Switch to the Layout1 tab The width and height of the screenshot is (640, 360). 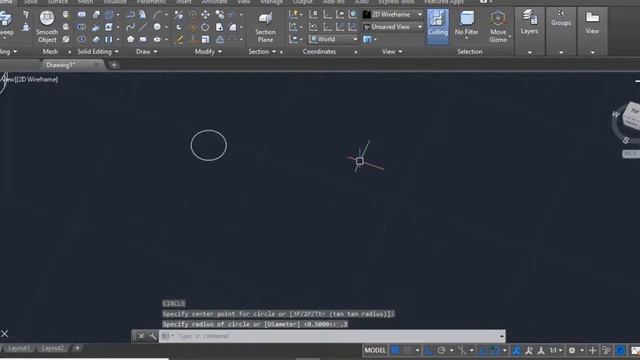coord(19,348)
